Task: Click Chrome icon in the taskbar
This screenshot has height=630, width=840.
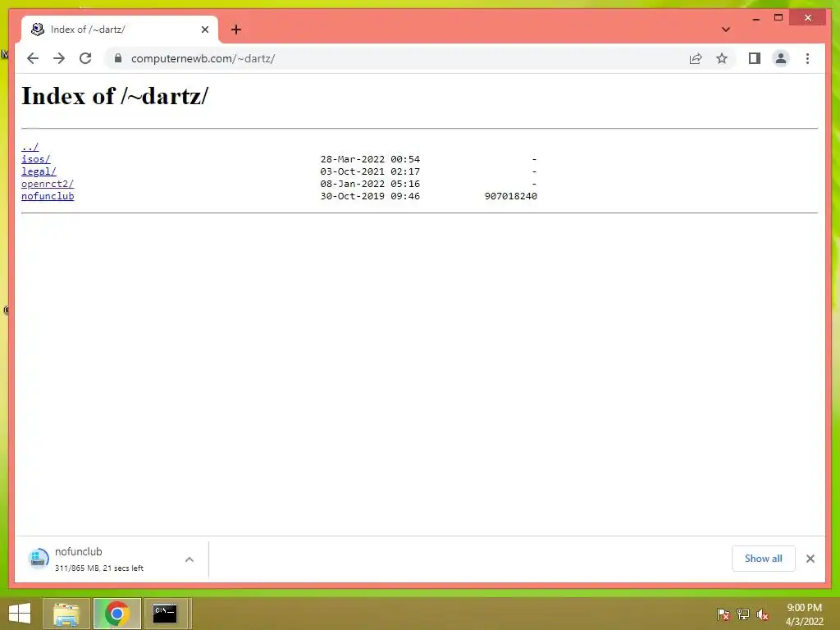Action: coord(117,614)
